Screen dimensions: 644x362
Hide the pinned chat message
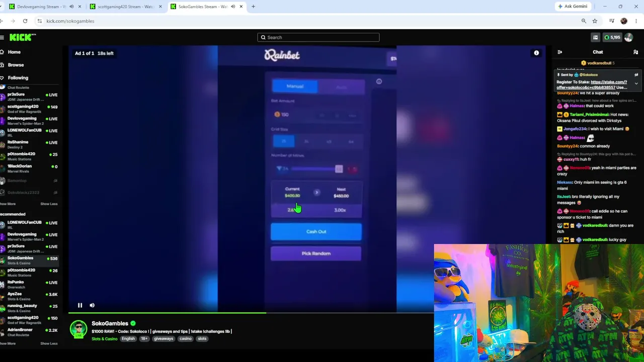point(636,74)
